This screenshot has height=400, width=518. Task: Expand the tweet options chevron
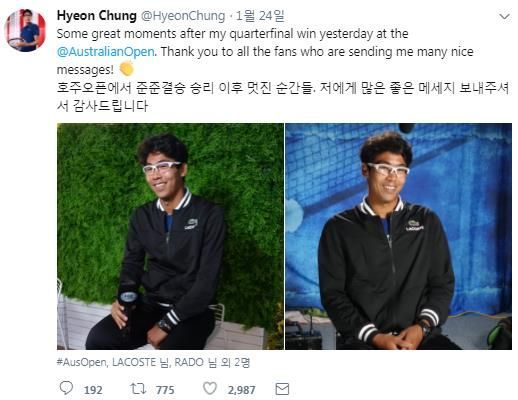coord(504,16)
